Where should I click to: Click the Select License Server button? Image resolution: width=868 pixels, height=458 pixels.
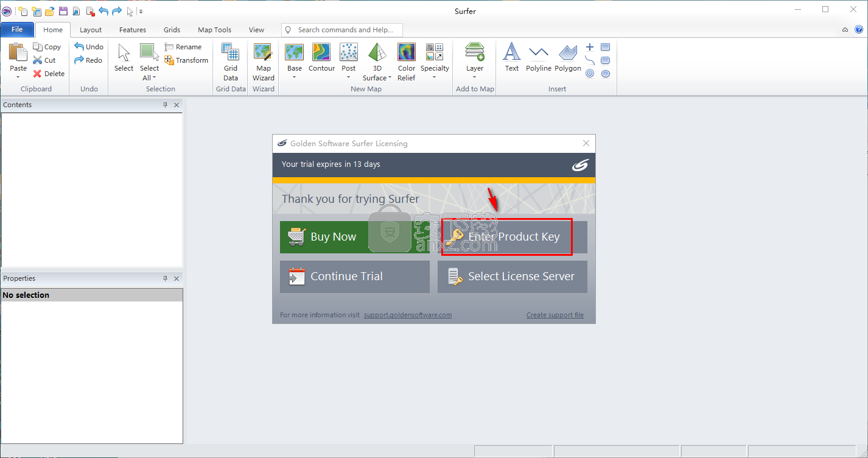click(x=513, y=277)
